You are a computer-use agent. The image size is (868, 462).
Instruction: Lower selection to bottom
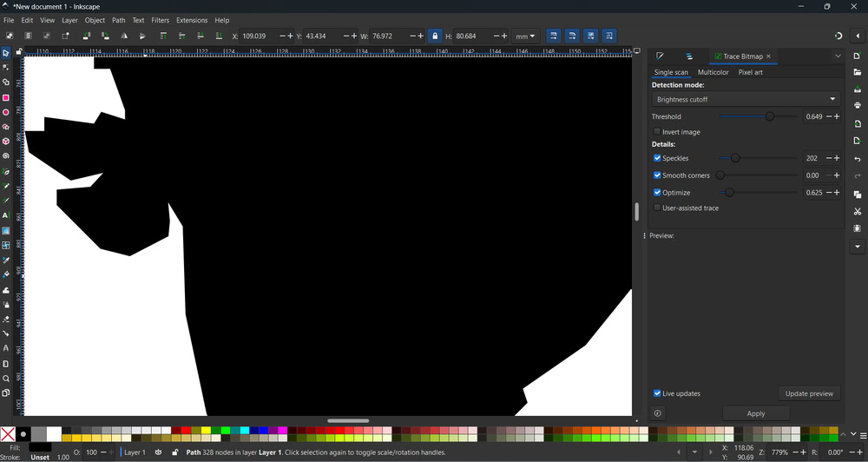[x=219, y=36]
